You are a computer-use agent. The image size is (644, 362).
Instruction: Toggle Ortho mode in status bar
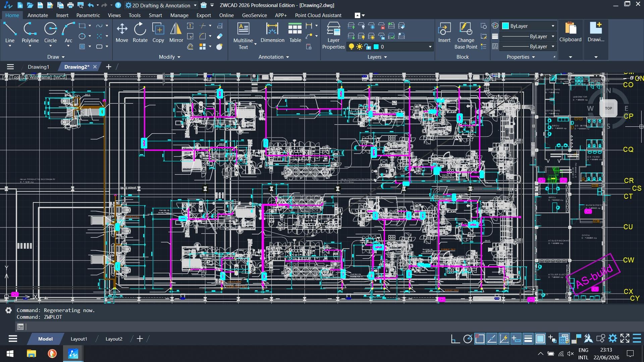[455, 339]
